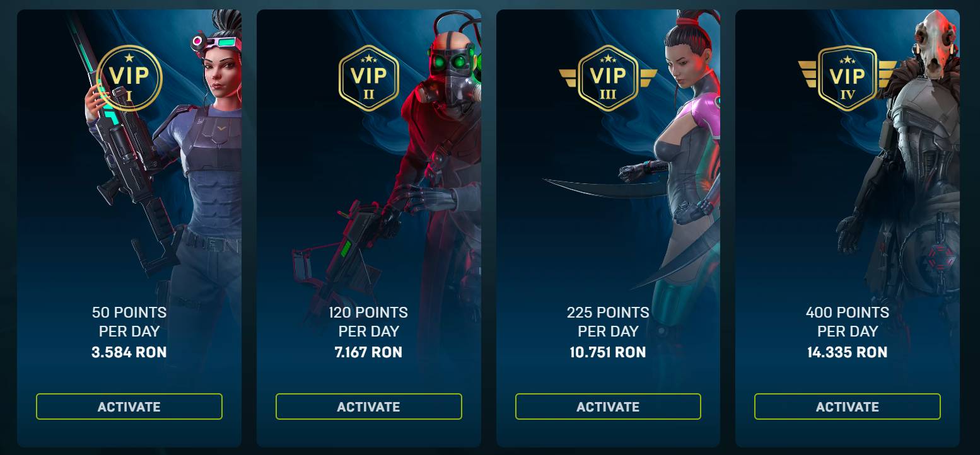Click the 120 POINTS PER DAY text
Screen dimensions: 980x455
pyautogui.click(x=369, y=321)
